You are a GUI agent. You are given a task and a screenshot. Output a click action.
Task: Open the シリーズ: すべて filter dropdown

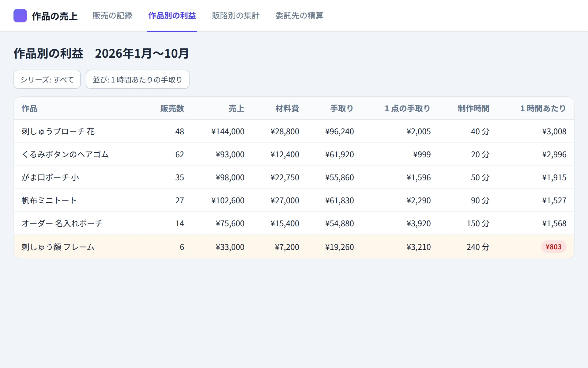tap(47, 79)
